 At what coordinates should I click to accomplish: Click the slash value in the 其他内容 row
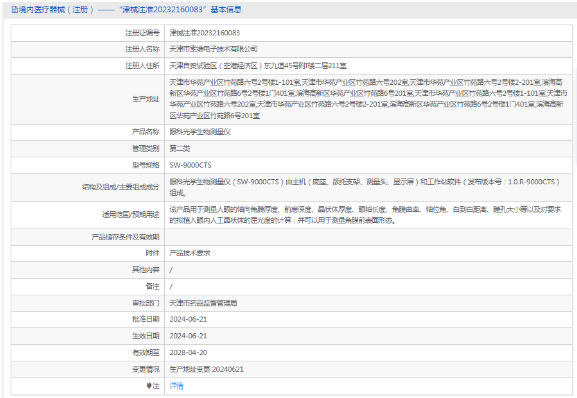(x=171, y=270)
